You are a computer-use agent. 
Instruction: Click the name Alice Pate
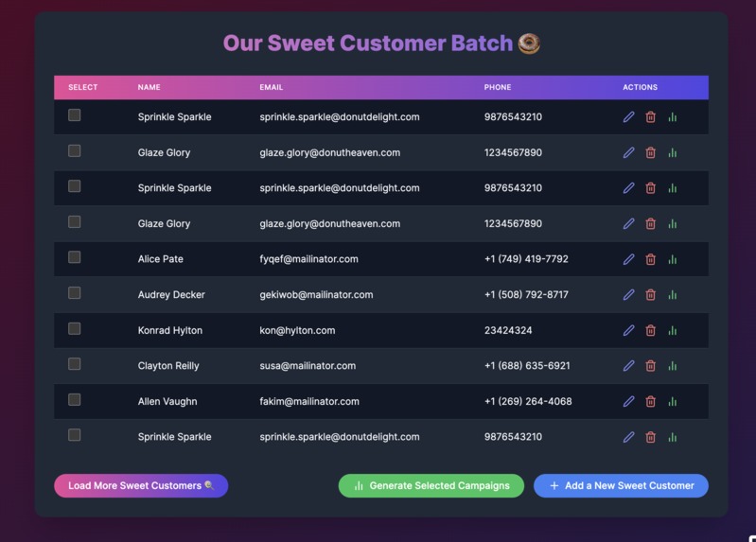(161, 259)
